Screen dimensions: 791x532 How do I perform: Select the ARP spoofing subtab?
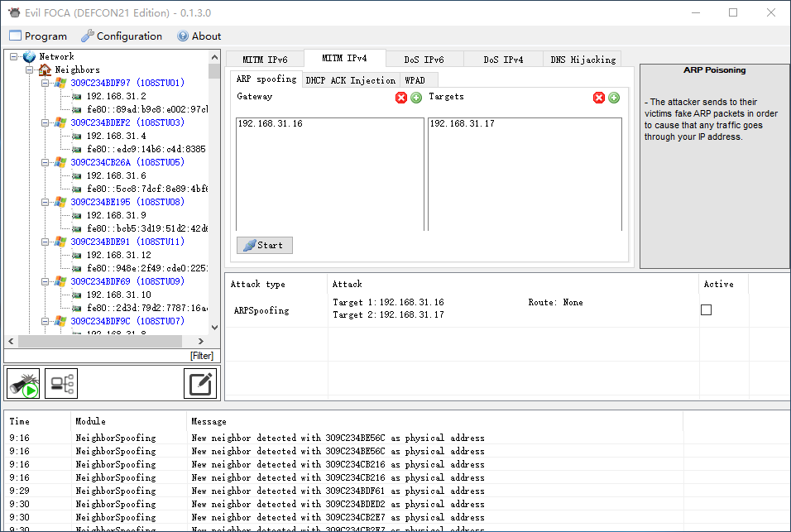pyautogui.click(x=266, y=79)
